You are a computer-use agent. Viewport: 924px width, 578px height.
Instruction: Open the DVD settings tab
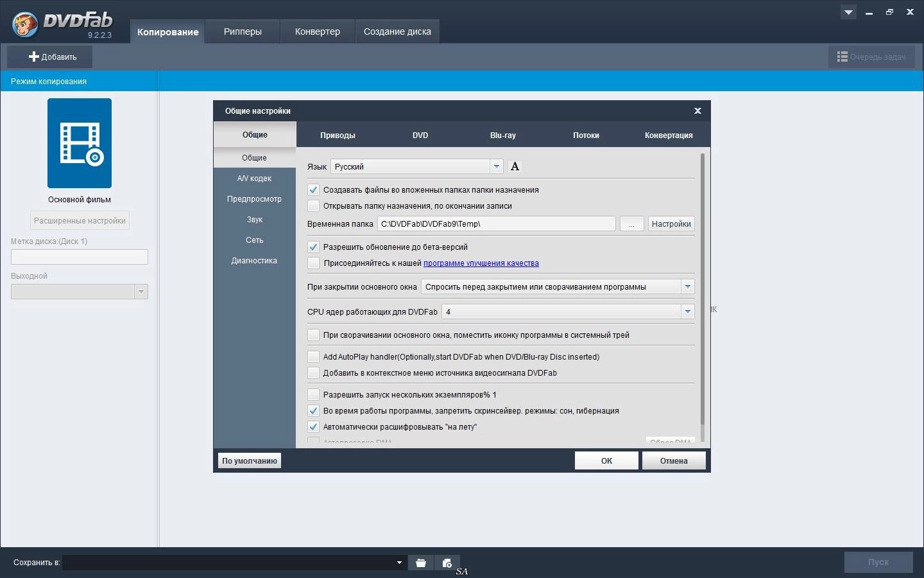[420, 136]
